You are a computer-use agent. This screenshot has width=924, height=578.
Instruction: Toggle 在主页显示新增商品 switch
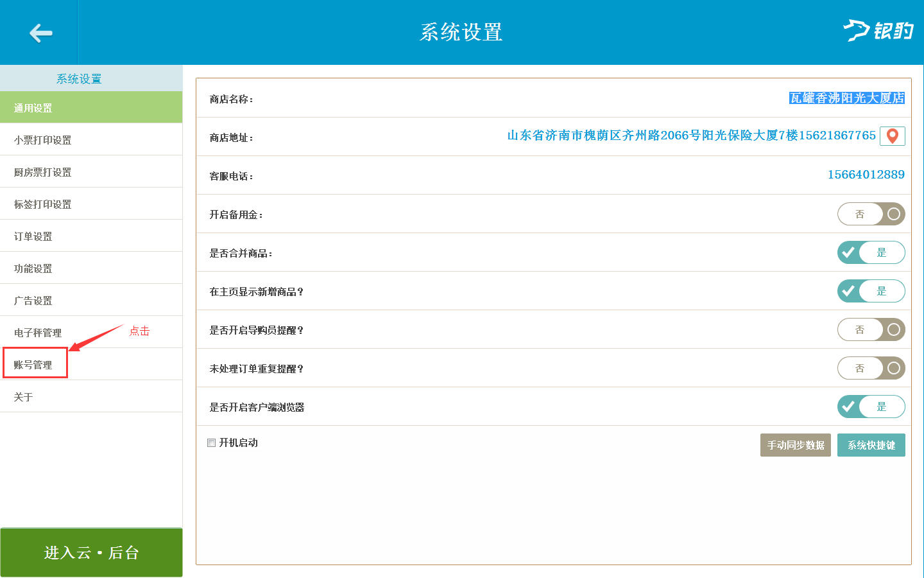click(871, 291)
